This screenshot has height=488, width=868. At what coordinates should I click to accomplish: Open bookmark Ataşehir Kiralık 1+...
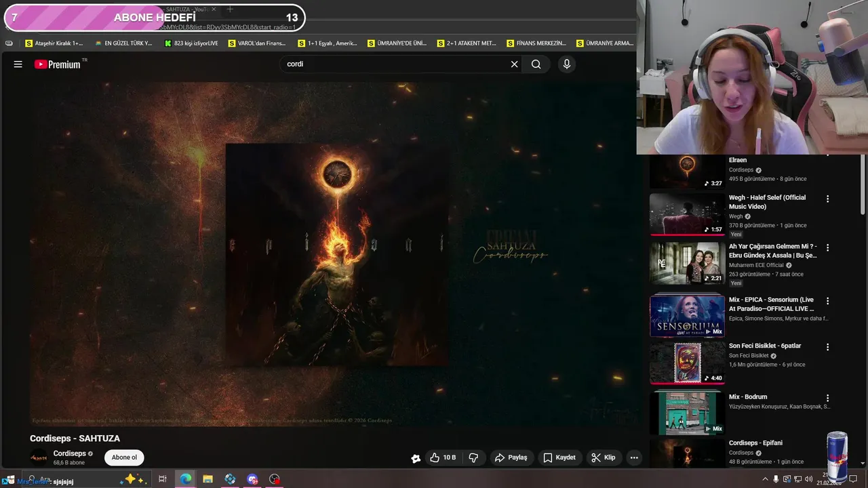[x=54, y=43]
